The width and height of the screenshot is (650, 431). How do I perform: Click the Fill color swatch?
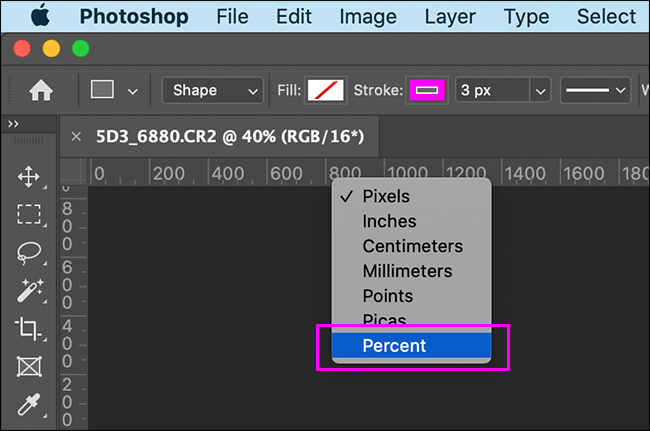325,90
